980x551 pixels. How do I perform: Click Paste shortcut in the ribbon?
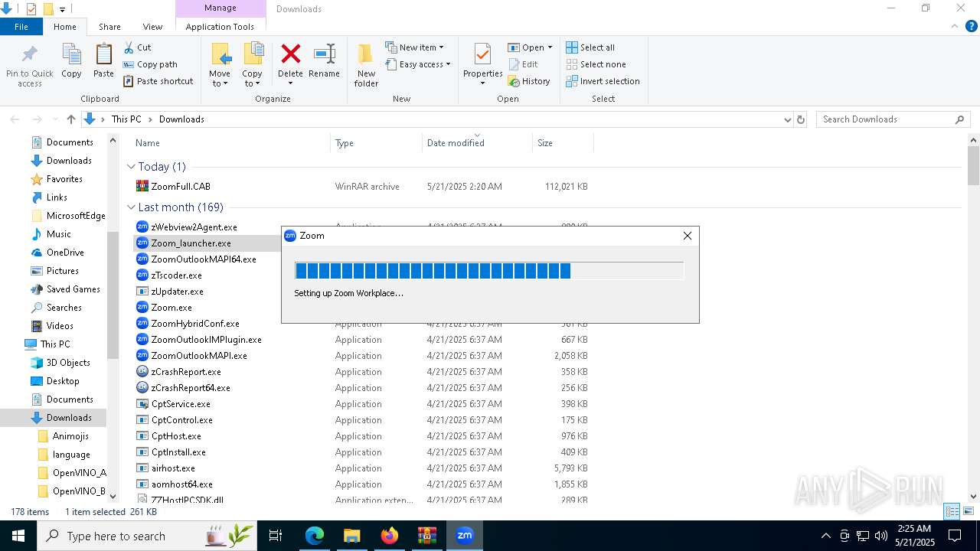pos(158,81)
